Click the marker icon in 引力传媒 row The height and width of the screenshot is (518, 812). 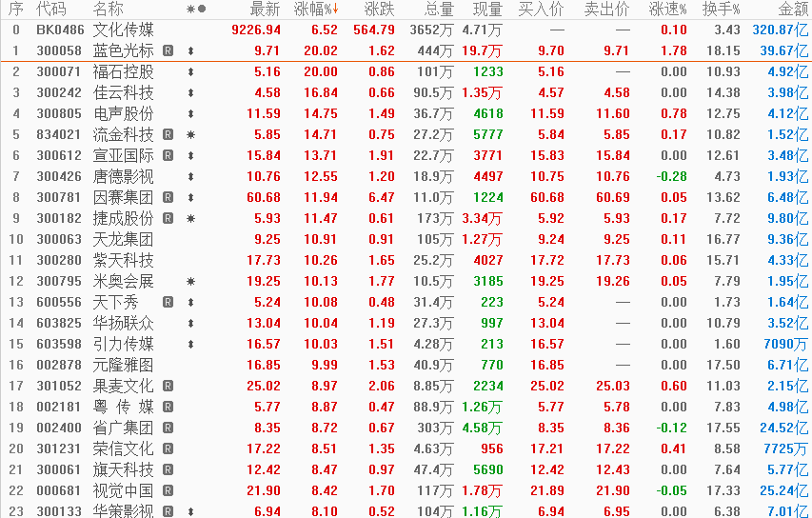tap(190, 344)
